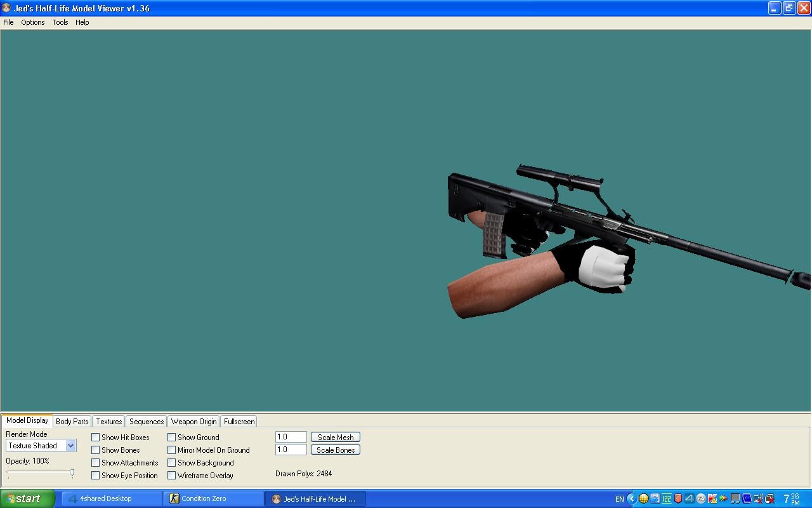
Task: Switch to the Sequences tab
Action: coord(146,421)
